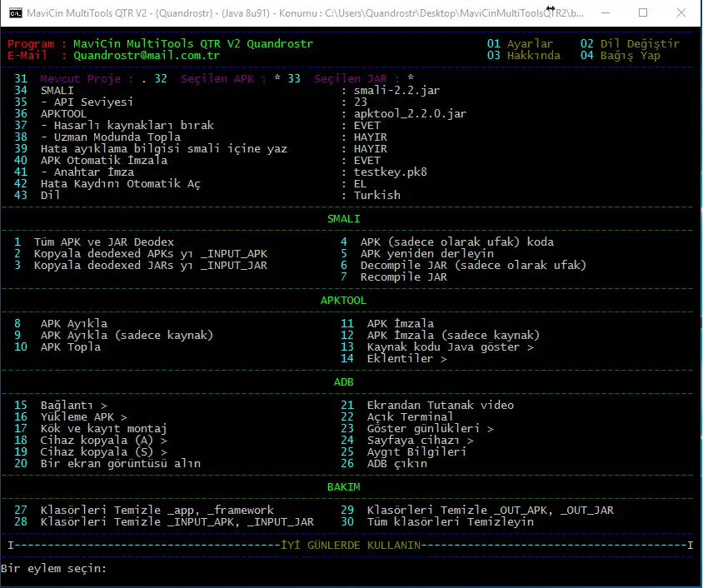703x588 pixels.
Task: Click "Kök ve kayıt montaj" option
Action: point(103,428)
